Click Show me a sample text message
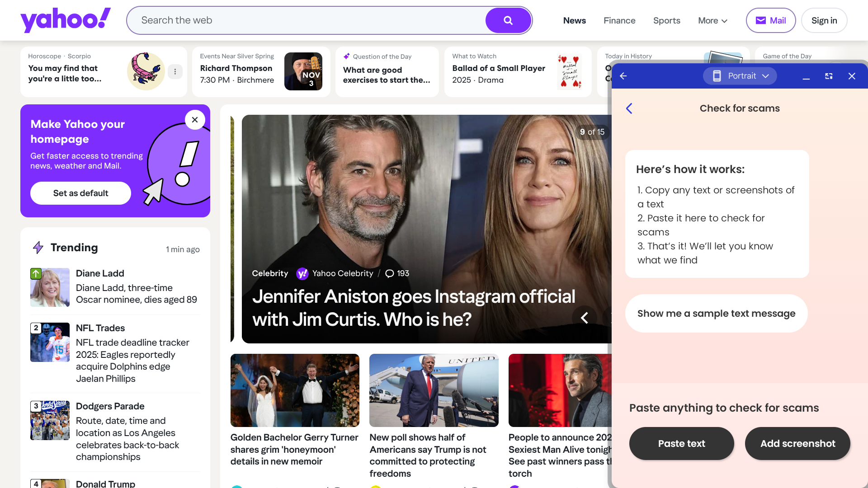 click(717, 313)
